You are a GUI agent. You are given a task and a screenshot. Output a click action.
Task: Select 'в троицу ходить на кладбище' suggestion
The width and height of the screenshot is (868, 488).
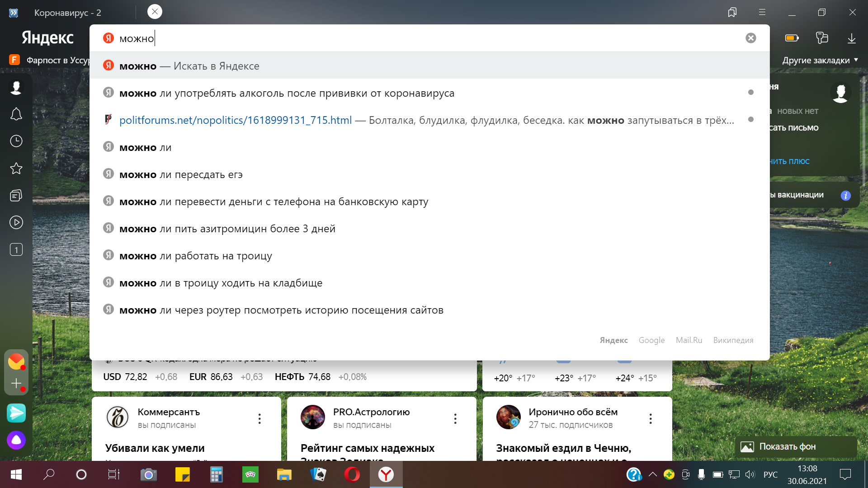tap(429, 282)
